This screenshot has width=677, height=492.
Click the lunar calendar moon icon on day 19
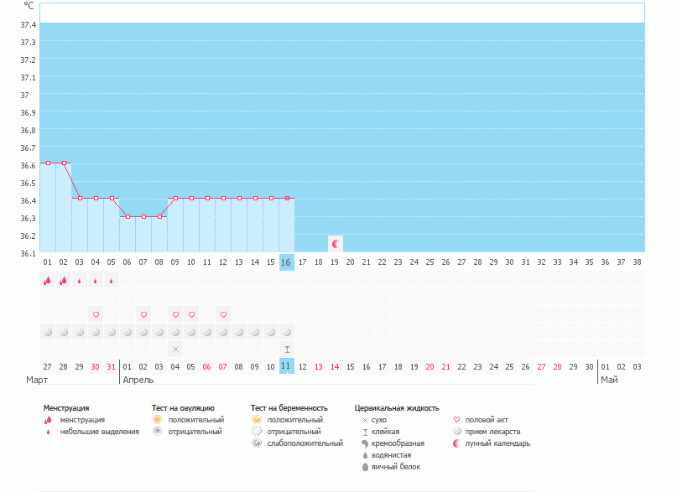(x=335, y=243)
